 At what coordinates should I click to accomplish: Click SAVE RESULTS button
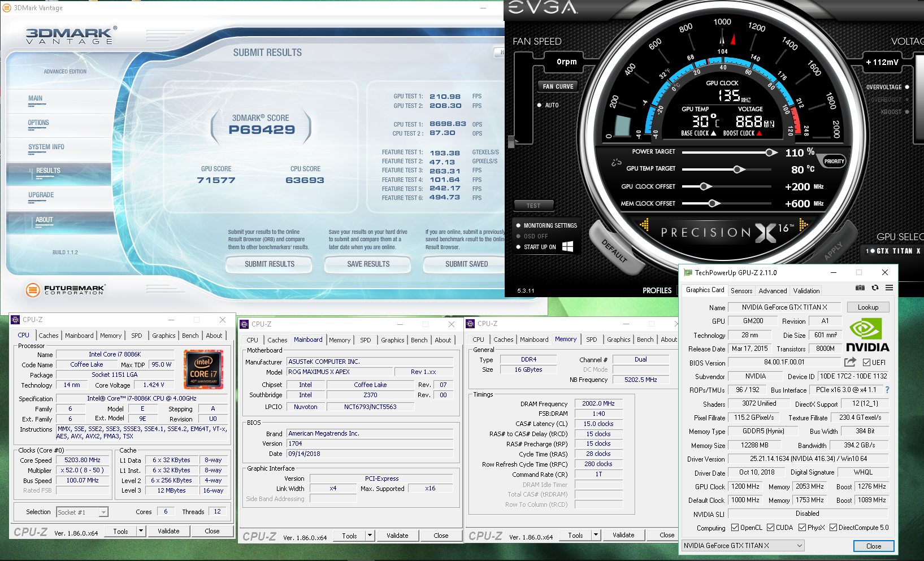click(368, 264)
